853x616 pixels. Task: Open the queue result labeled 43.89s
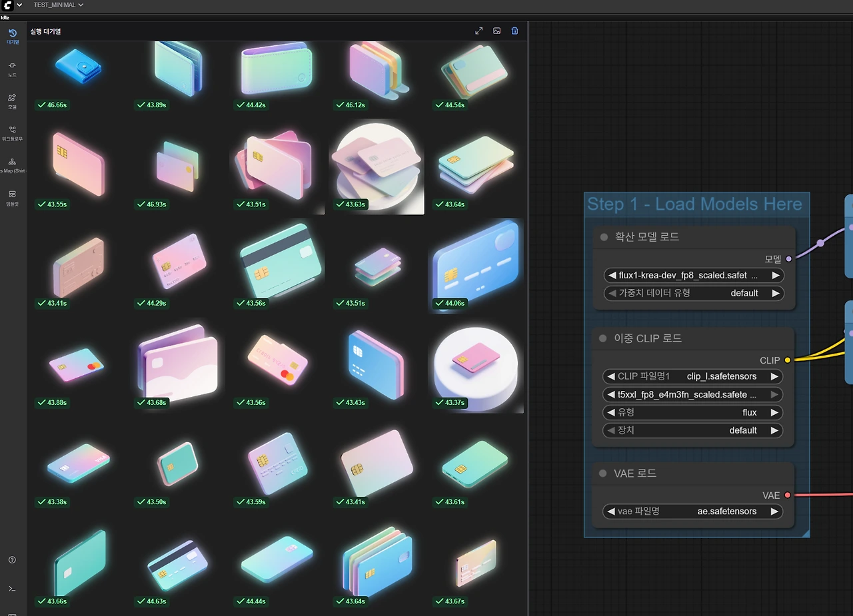point(177,76)
